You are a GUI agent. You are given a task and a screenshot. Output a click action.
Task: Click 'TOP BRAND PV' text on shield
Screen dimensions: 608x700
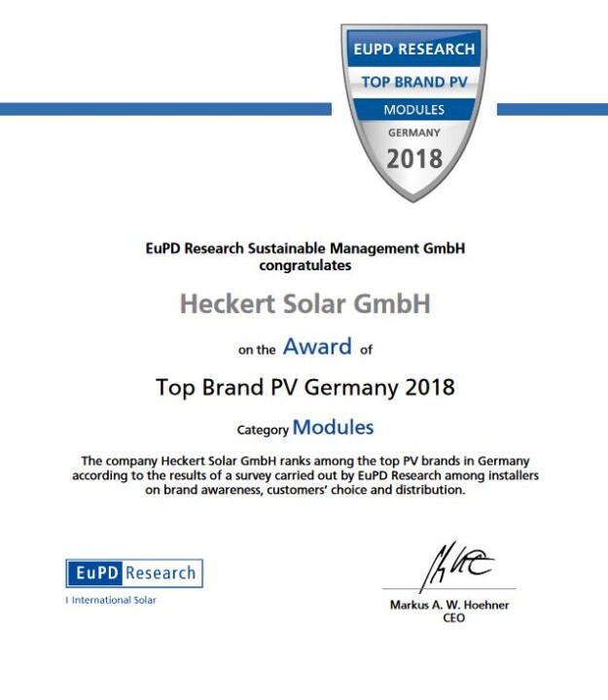pyautogui.click(x=414, y=82)
